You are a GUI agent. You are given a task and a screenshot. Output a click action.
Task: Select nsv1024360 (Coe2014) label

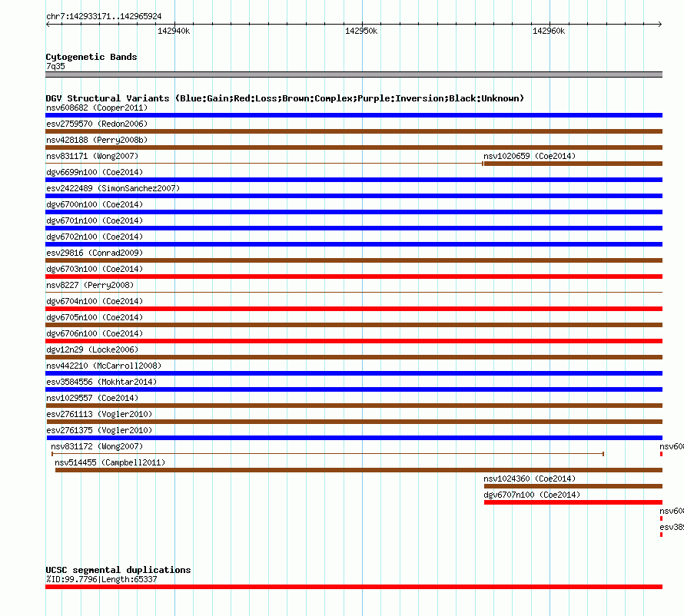pyautogui.click(x=530, y=479)
